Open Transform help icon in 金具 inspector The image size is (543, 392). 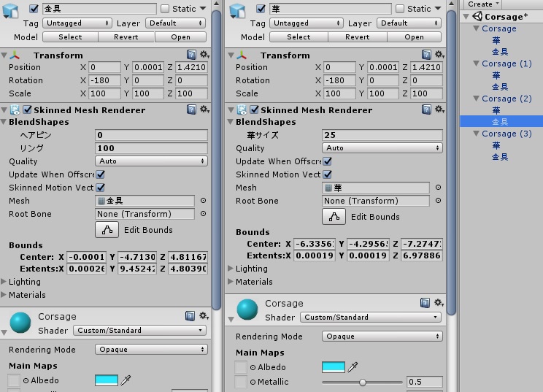[191, 55]
